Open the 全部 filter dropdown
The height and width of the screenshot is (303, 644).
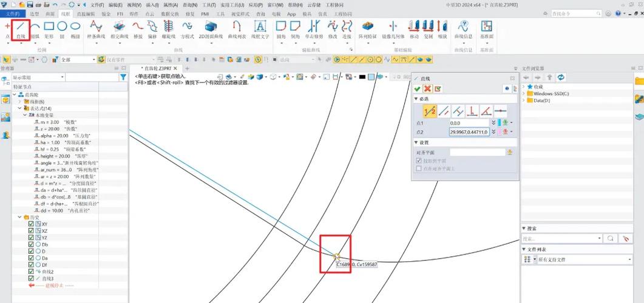[x=78, y=59]
